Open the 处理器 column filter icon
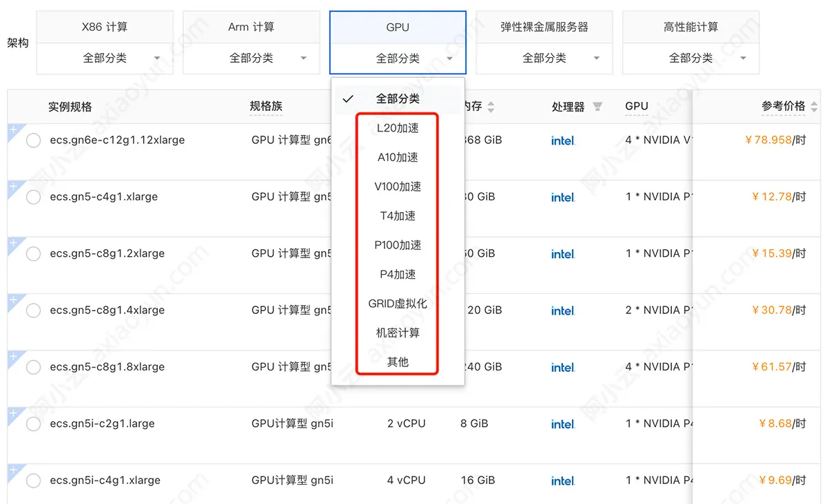 coord(598,107)
